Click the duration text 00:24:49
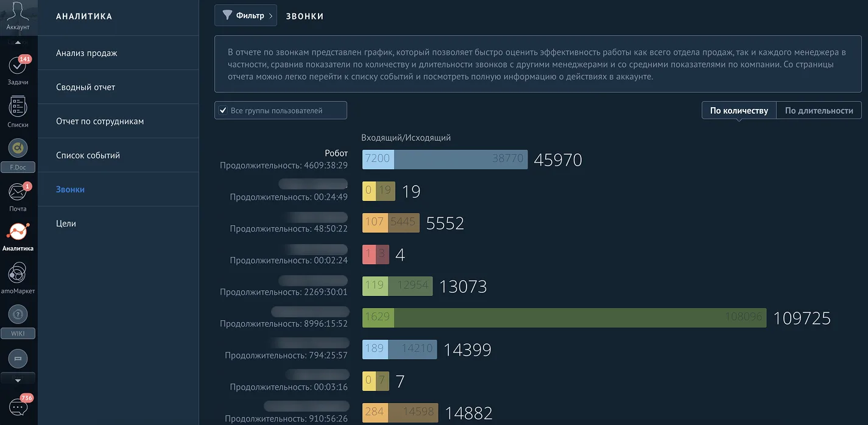The height and width of the screenshot is (425, 868). (x=332, y=197)
